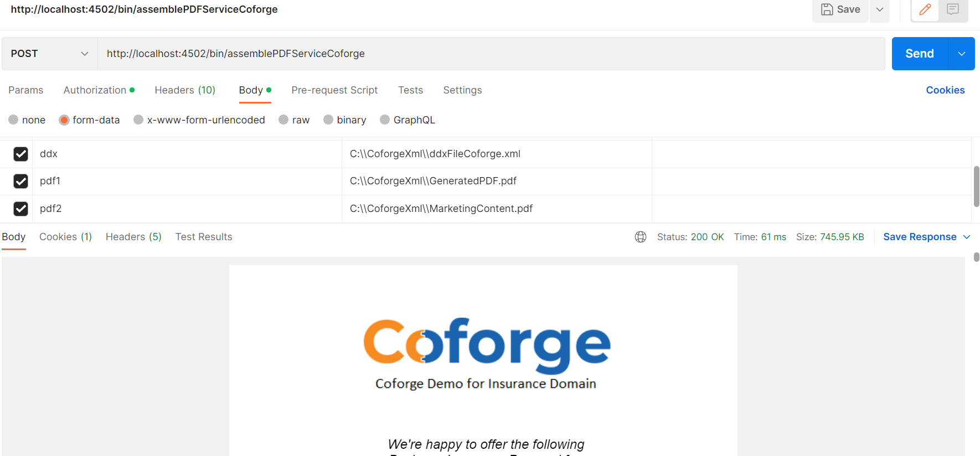Click the MarketingContent.pdf value cell
This screenshot has width=980, height=456.
497,209
